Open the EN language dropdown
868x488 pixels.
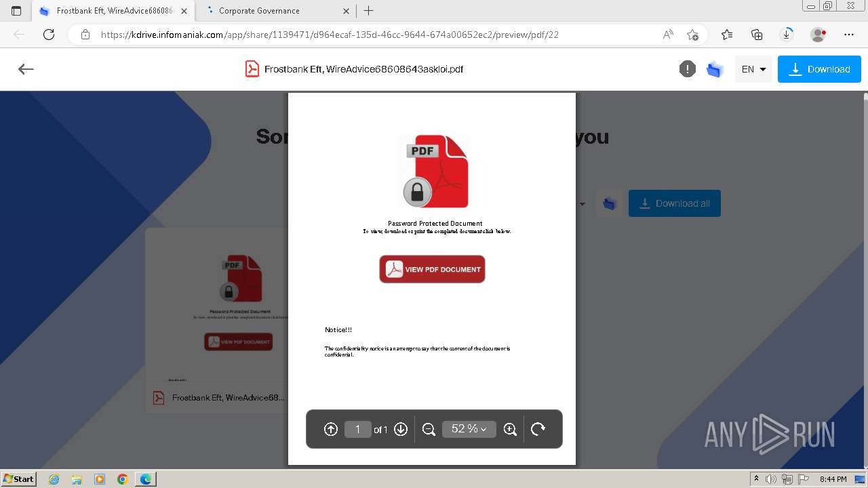[753, 69]
